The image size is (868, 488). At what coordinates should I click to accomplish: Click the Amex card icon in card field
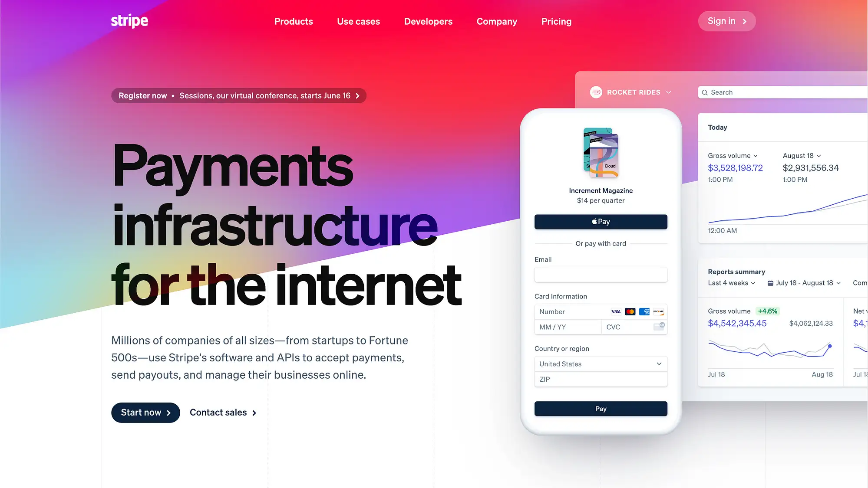coord(644,311)
